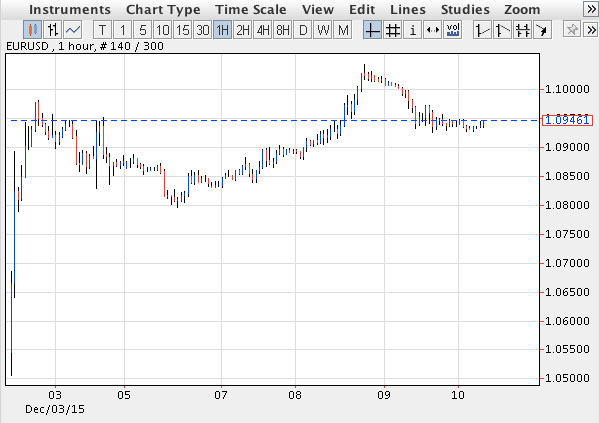Open the Chart Type menu

(163, 10)
